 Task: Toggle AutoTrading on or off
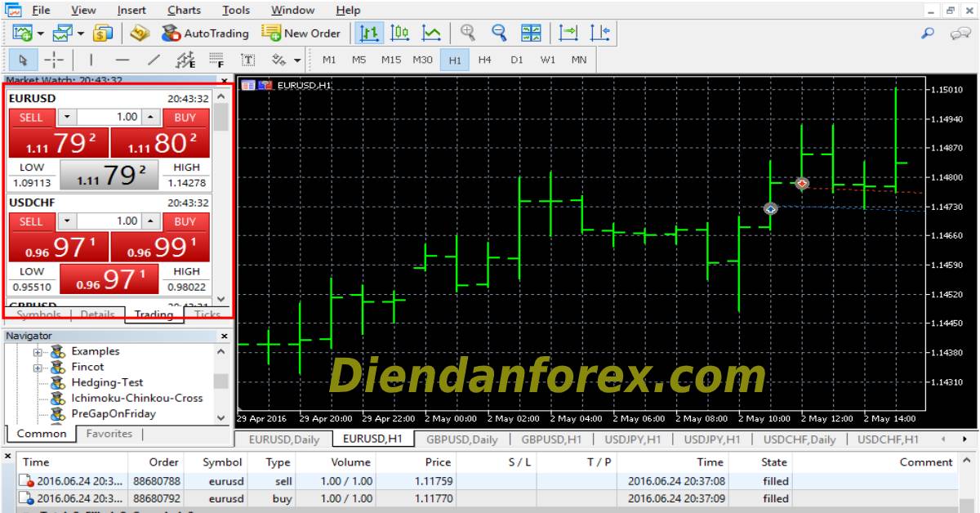[205, 33]
